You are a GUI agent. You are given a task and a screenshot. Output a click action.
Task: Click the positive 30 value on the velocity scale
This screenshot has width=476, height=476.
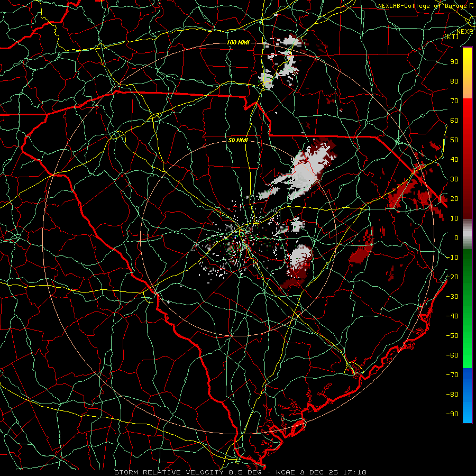pyautogui.click(x=454, y=179)
